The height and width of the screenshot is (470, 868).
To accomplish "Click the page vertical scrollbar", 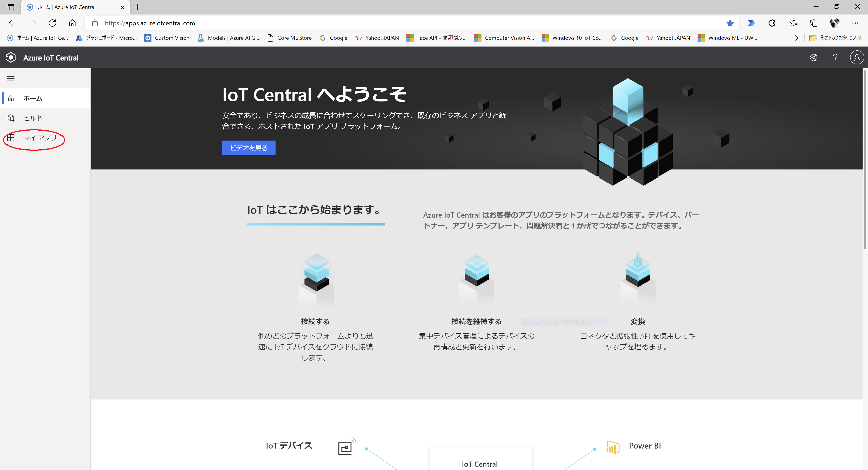I will 865,158.
